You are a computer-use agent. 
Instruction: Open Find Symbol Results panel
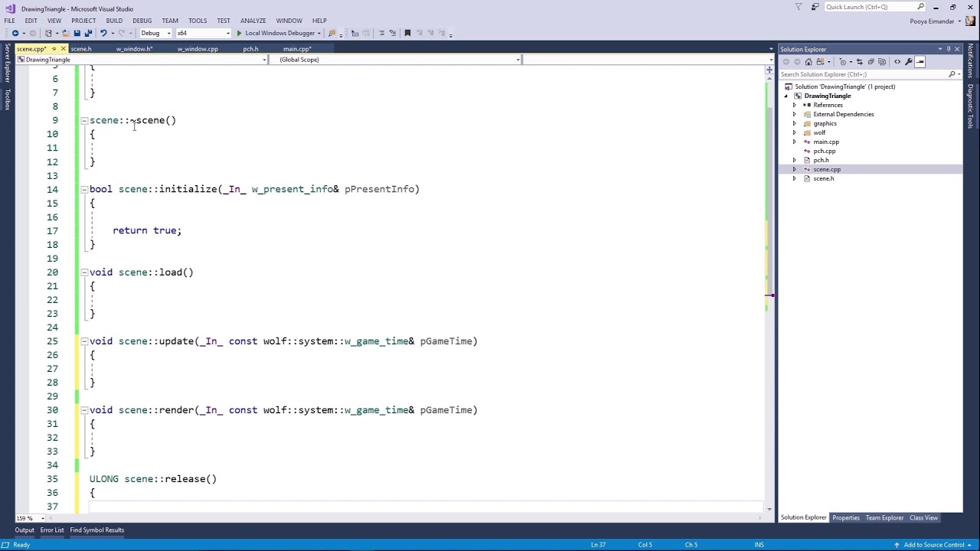pyautogui.click(x=96, y=530)
